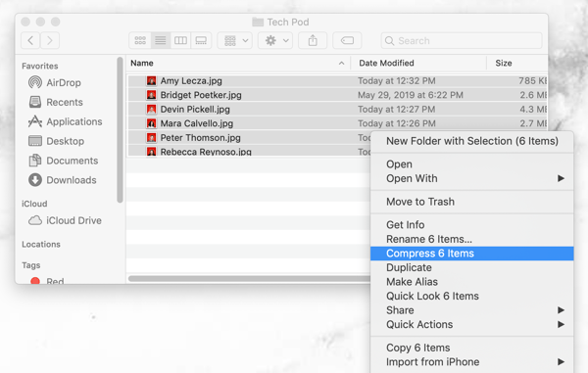
Task: Expand the Quick Actions submenu
Action: 471,324
